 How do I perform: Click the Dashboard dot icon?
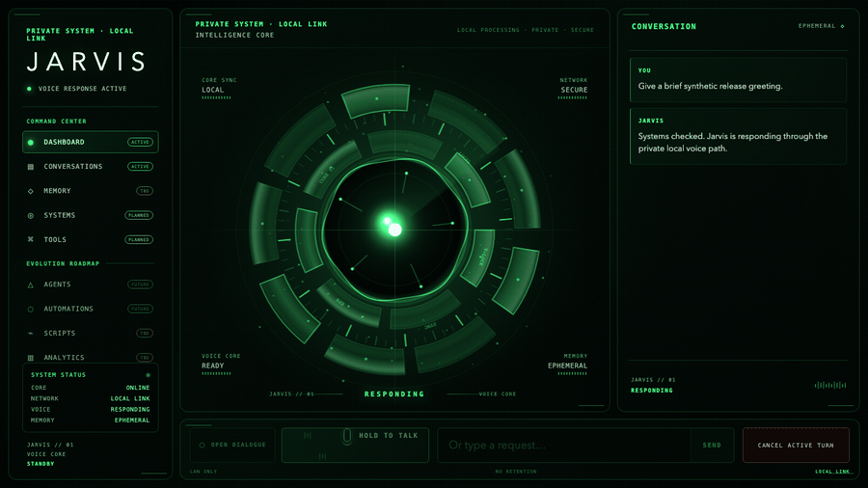click(31, 142)
